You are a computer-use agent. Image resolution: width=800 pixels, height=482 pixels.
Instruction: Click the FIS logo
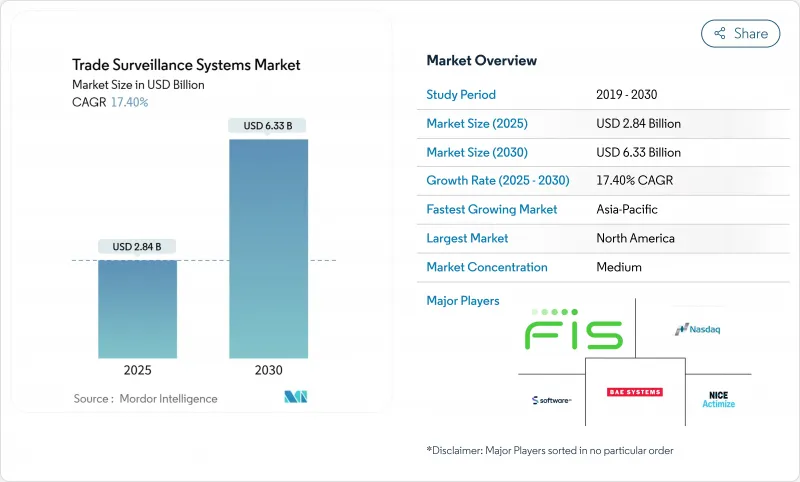574,330
